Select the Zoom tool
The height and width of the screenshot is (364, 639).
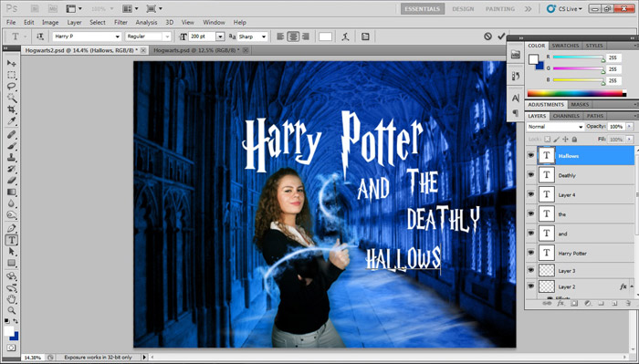[x=11, y=311]
